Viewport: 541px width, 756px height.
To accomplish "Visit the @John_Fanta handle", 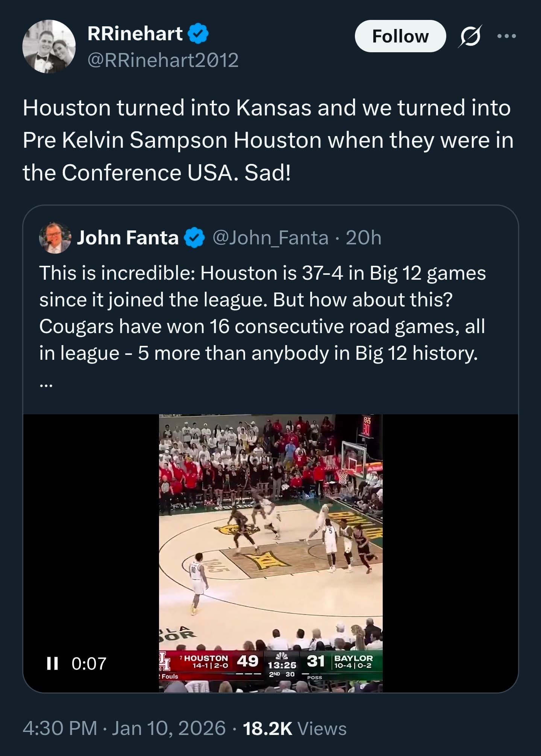I will (x=270, y=238).
